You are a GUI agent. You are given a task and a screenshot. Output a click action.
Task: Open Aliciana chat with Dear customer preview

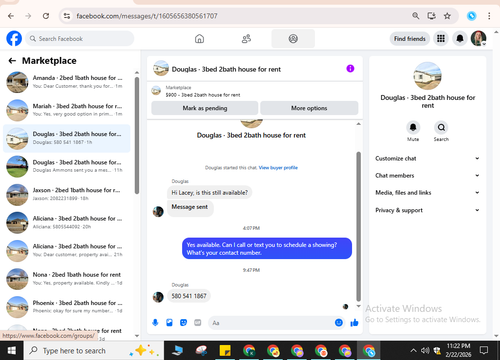tap(67, 250)
